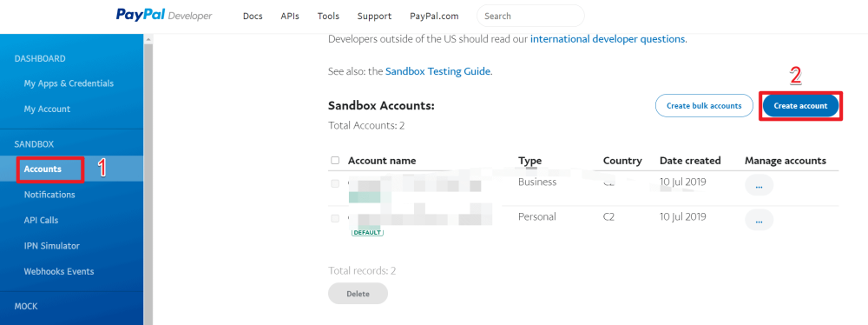The image size is (868, 325).
Task: Open the manage menu for the Personal account
Action: (759, 220)
